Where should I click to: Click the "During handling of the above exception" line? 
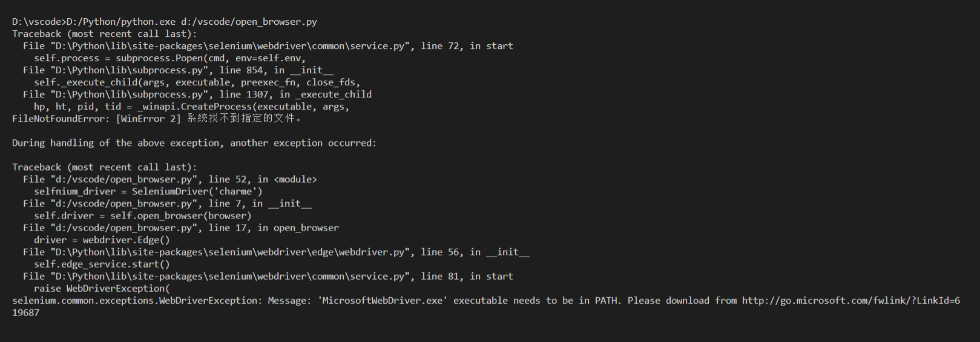194,143
